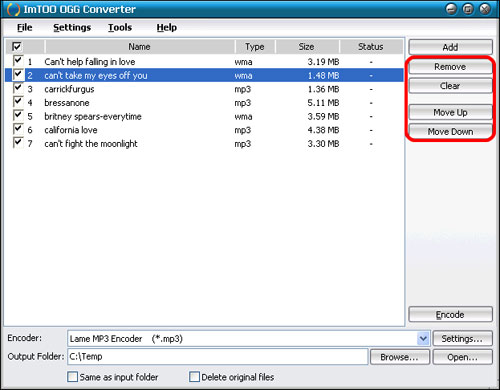Click the 3.19 MB size cell
Image resolution: width=500 pixels, height=390 pixels.
323,62
